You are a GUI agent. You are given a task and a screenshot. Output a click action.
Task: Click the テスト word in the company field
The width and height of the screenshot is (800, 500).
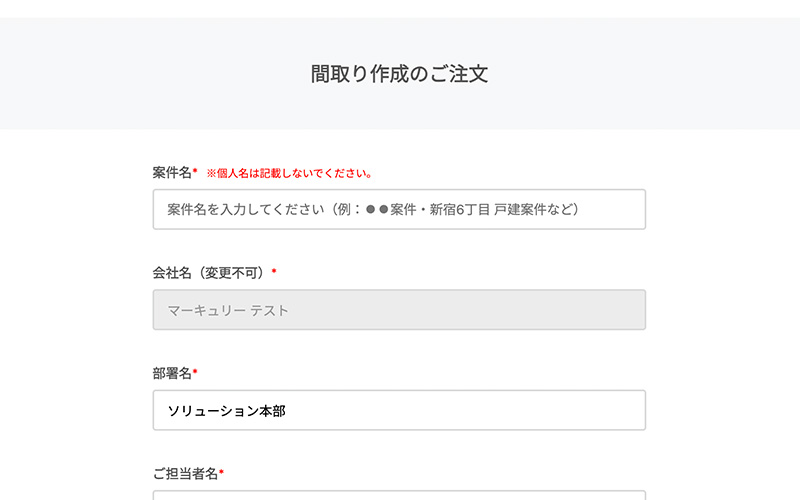(x=269, y=310)
